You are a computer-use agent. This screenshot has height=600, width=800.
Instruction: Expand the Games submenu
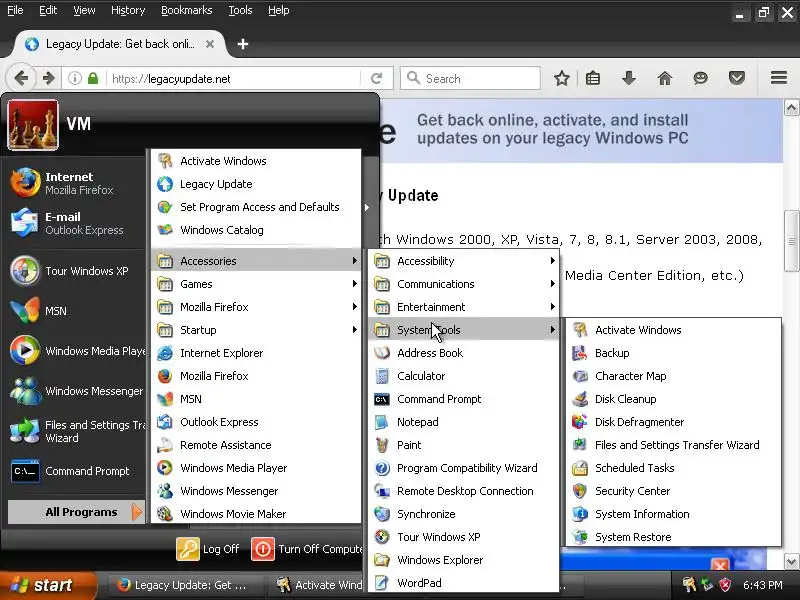[256, 284]
